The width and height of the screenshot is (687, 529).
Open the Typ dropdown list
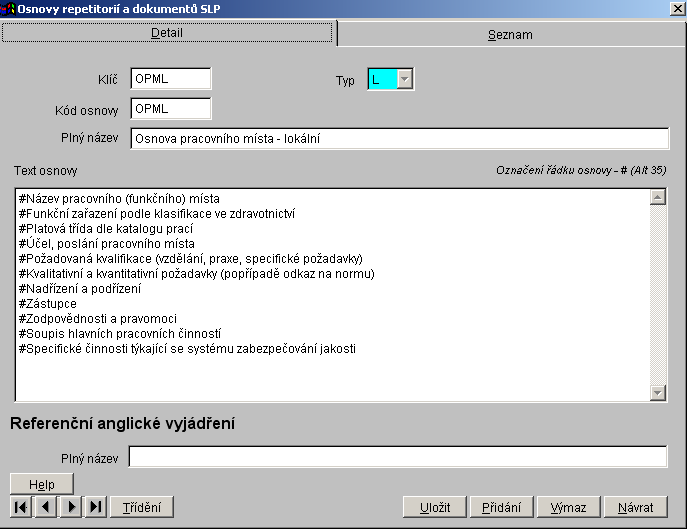405,80
